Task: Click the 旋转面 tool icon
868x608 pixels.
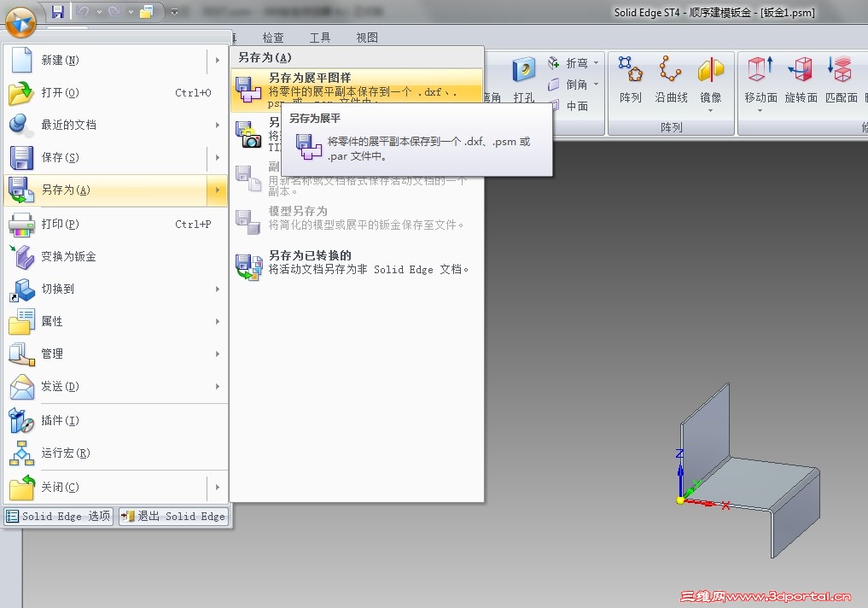Action: click(x=801, y=70)
